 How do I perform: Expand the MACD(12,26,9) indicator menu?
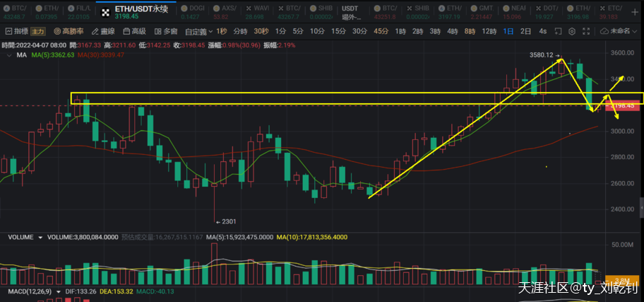pyautogui.click(x=58, y=291)
